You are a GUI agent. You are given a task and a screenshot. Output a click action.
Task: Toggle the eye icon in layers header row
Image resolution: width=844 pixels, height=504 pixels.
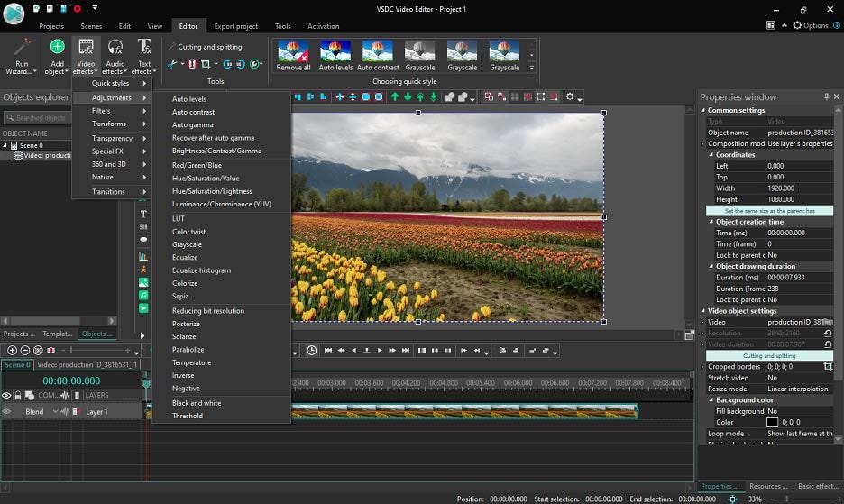point(6,395)
